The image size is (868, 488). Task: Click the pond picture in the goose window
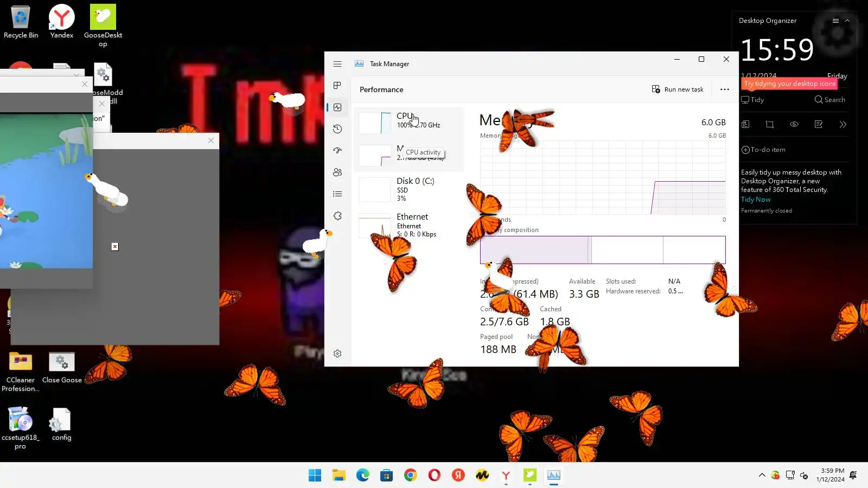point(46,190)
